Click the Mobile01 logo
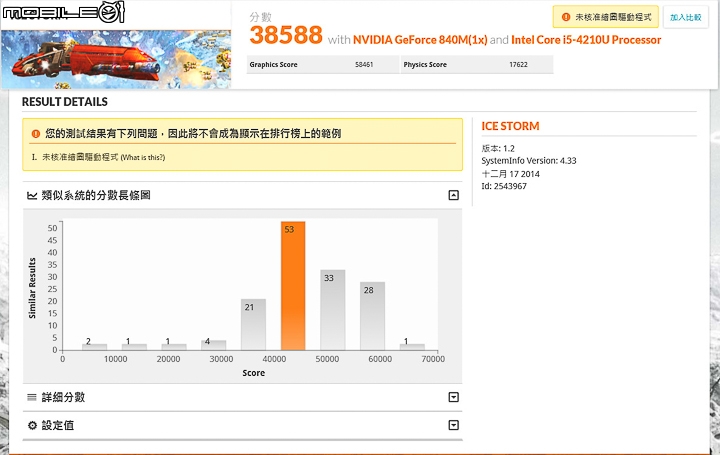Screen dimensions: 720x455 (63, 12)
